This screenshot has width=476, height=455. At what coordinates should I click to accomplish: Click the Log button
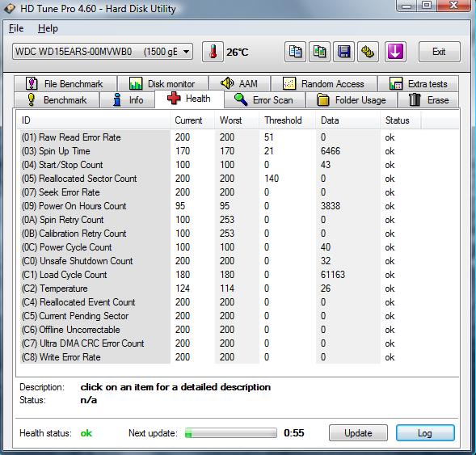(x=425, y=433)
